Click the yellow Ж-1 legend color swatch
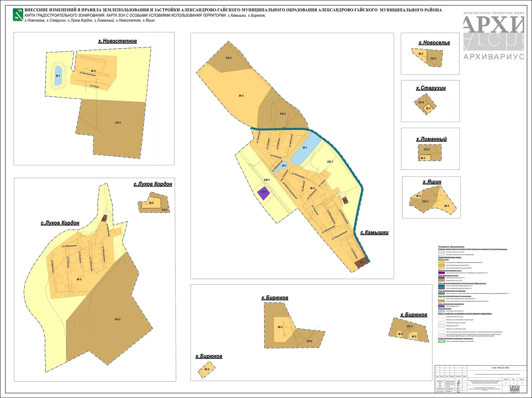The width and height of the screenshot is (532, 398). [441, 262]
